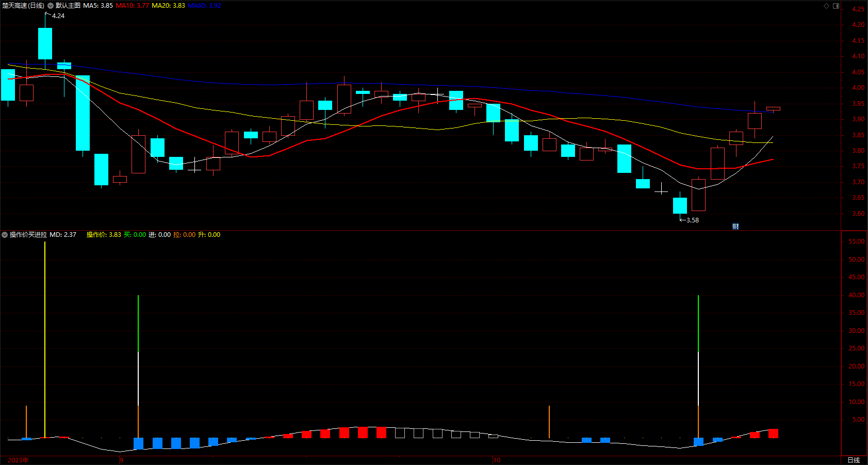Viewport: 868px width, 465px height.
Task: Click the 财 marker below the candlesticks
Action: click(735, 227)
